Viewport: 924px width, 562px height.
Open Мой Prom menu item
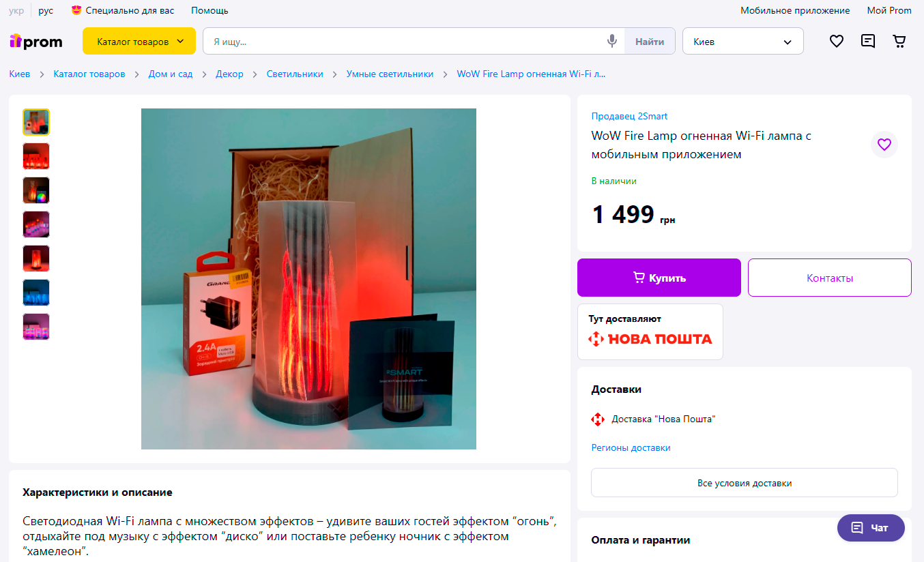pos(889,10)
